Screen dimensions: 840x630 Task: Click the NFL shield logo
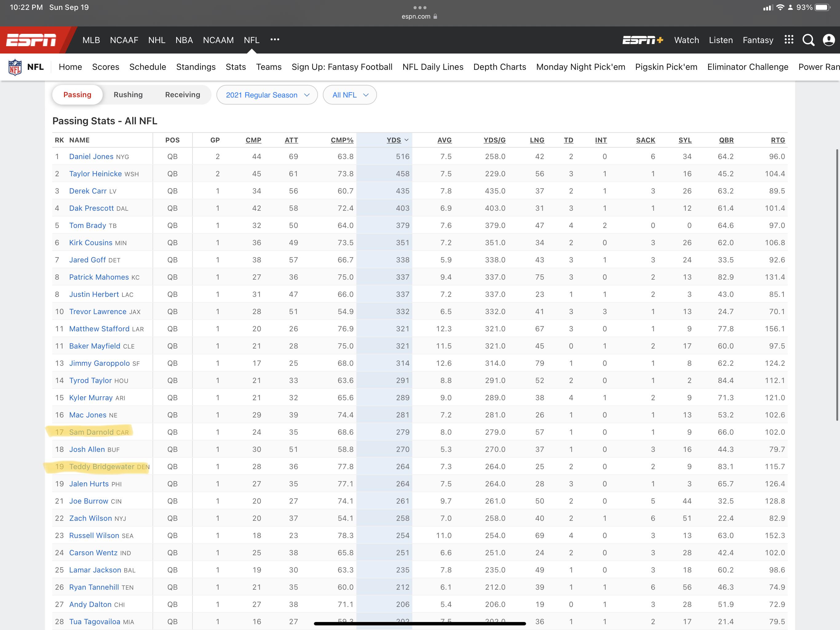[x=15, y=67]
